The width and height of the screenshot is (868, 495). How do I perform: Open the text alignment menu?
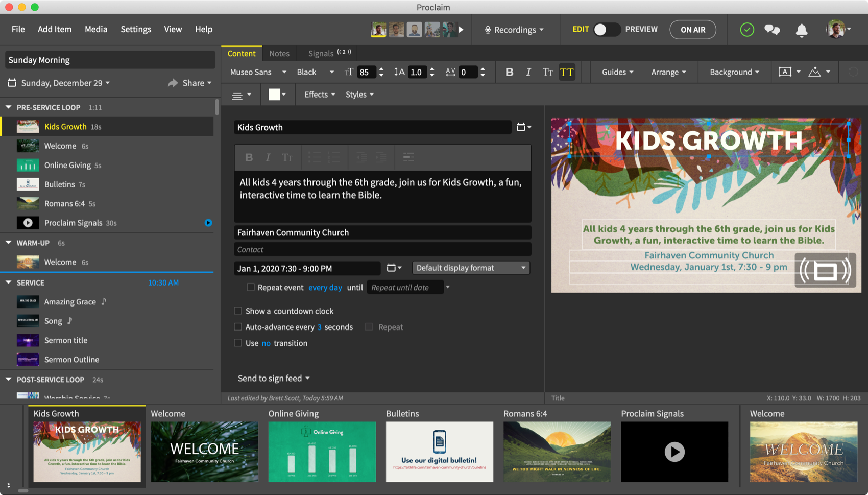point(242,95)
